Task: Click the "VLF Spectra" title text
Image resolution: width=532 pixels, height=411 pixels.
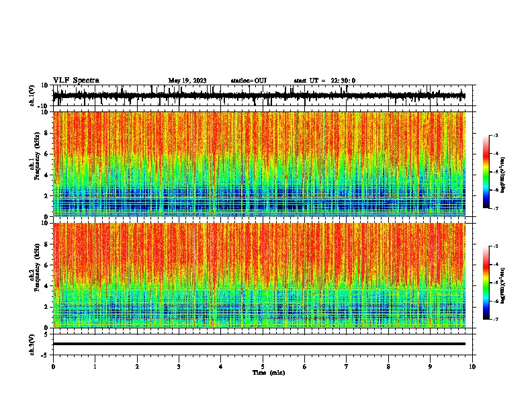Action: click(76, 80)
